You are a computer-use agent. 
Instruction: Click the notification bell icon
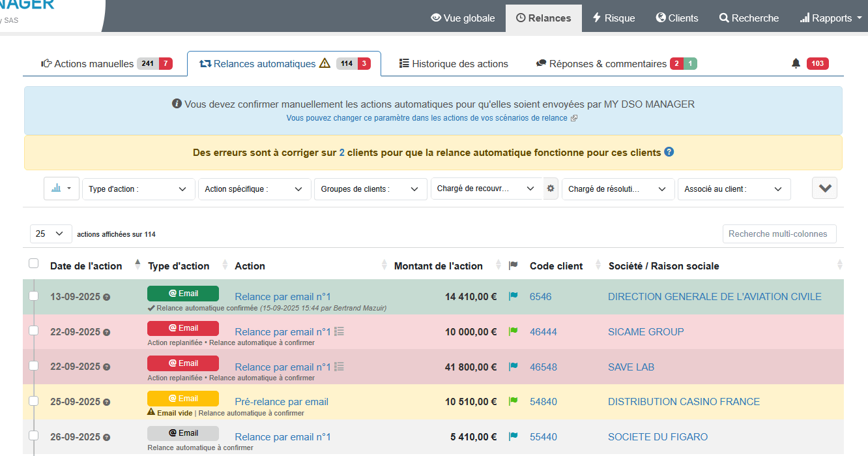(x=796, y=63)
